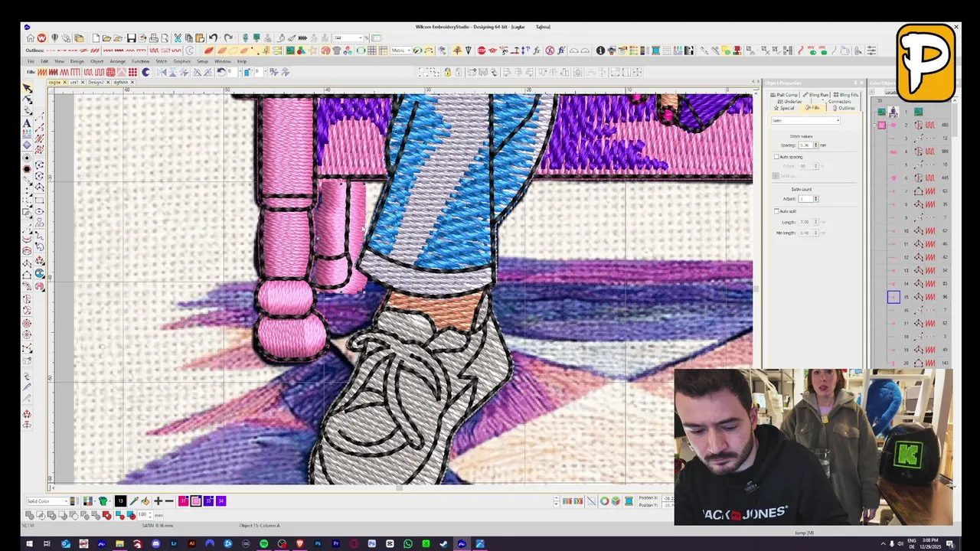This screenshot has width=980, height=551.
Task: Open the Help menu
Action: (x=242, y=61)
